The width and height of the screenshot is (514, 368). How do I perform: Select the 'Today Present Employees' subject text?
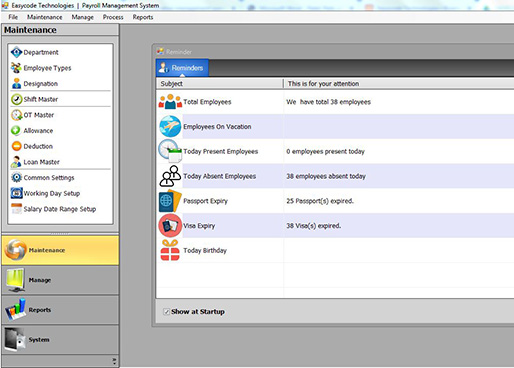(x=221, y=151)
